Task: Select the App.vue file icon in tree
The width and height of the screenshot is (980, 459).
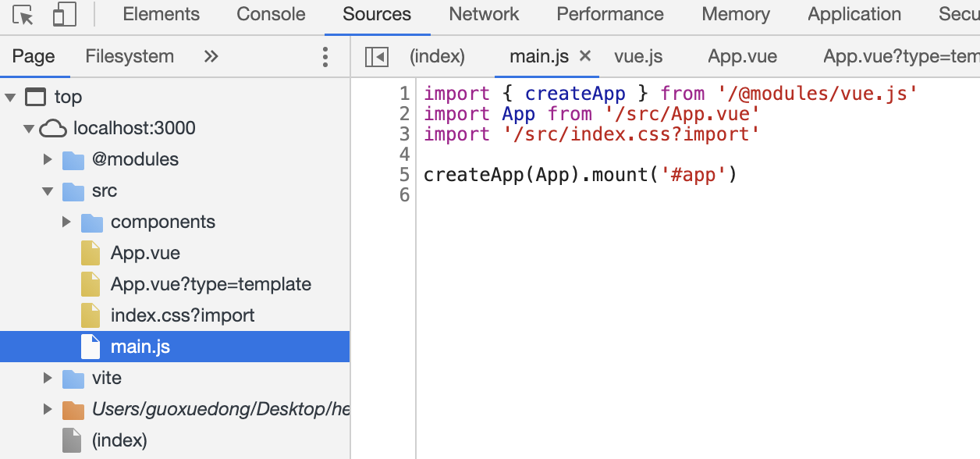Action: [91, 253]
